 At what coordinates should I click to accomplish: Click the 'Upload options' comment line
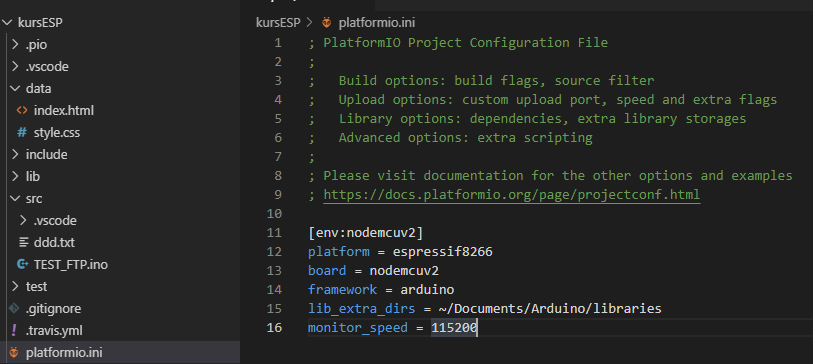point(542,100)
